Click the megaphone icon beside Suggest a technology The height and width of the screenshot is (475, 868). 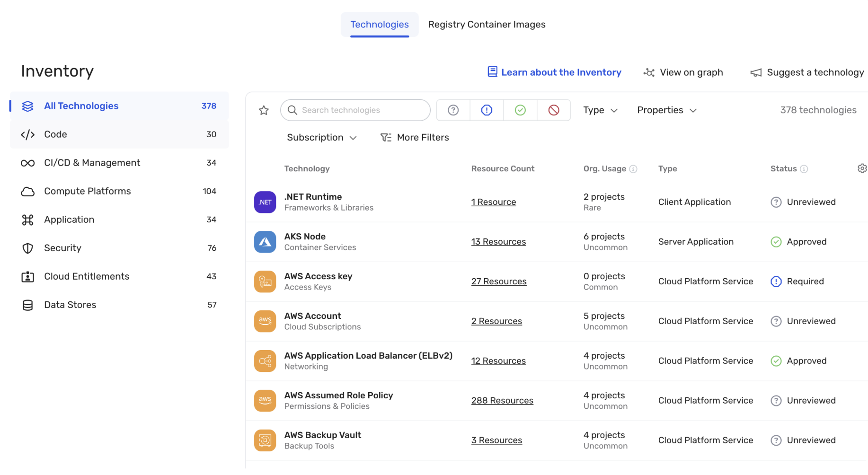[x=756, y=72]
